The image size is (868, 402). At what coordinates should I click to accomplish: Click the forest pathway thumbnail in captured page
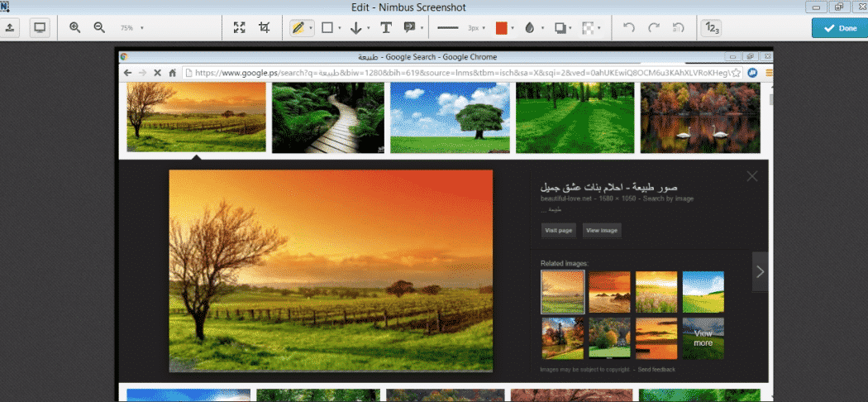tap(327, 117)
